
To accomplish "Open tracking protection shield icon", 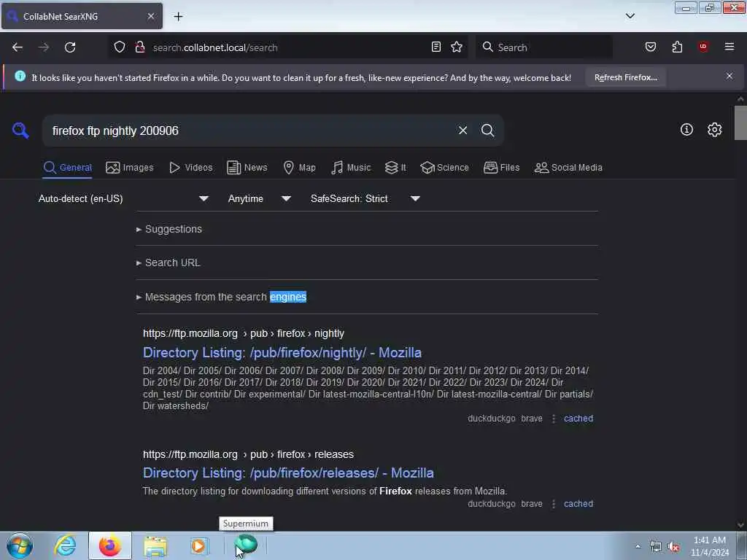I will coord(120,47).
